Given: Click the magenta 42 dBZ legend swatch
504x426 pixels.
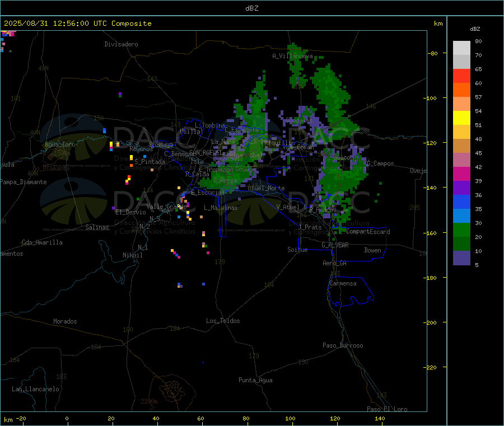Looking at the screenshot, I should [x=461, y=174].
